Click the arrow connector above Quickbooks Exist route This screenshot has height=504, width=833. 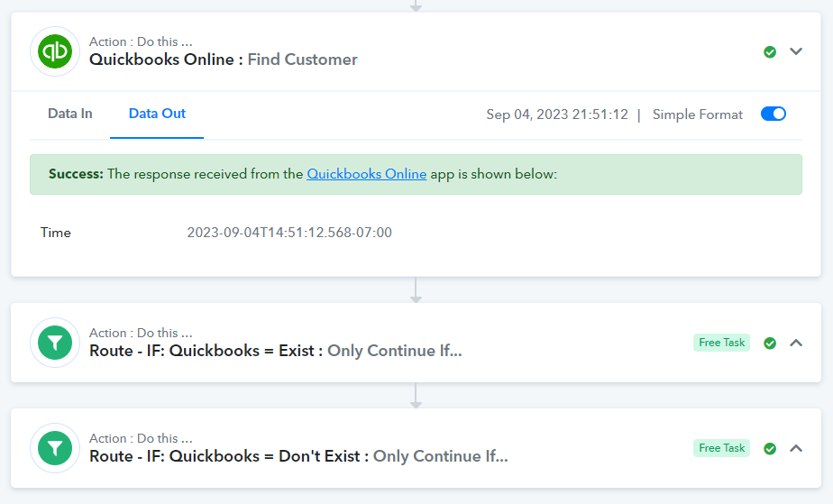point(416,290)
